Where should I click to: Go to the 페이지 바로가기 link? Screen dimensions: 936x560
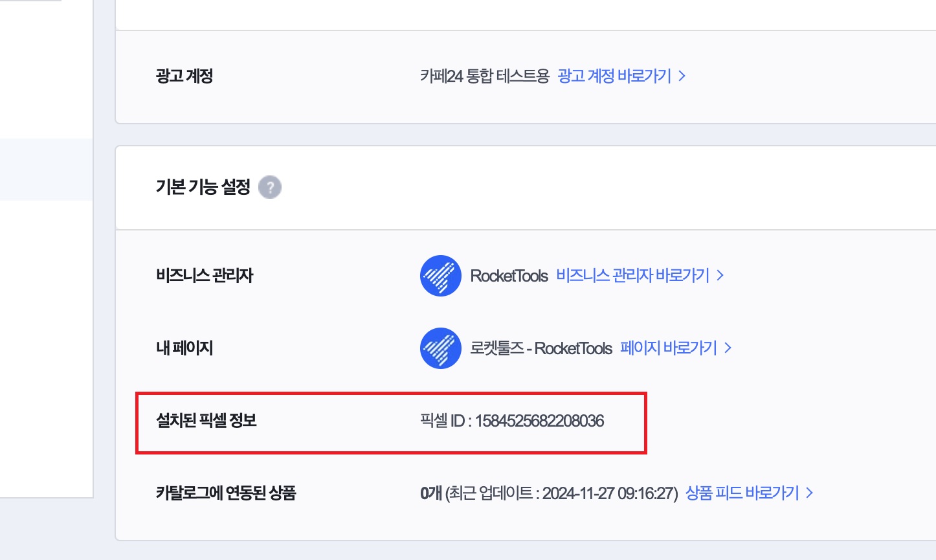(x=669, y=348)
